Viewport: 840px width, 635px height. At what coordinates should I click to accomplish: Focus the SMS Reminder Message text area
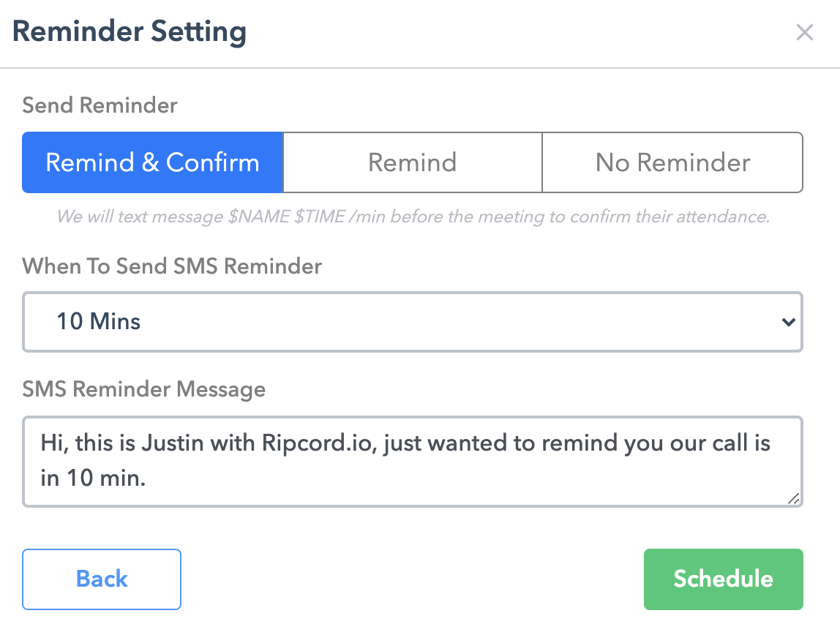tap(412, 462)
